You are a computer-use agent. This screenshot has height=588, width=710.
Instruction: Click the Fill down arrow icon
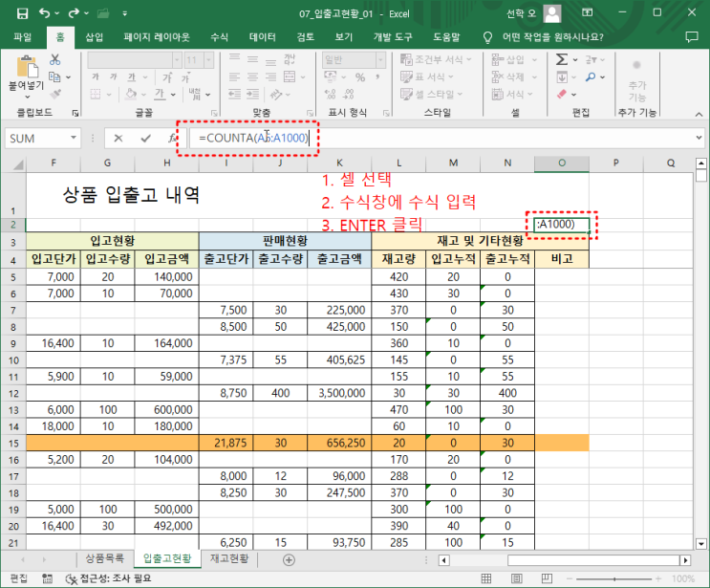[x=562, y=77]
